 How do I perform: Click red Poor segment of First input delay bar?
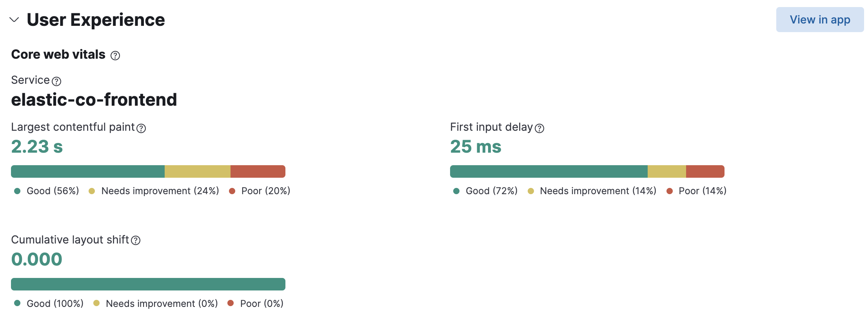[705, 171]
